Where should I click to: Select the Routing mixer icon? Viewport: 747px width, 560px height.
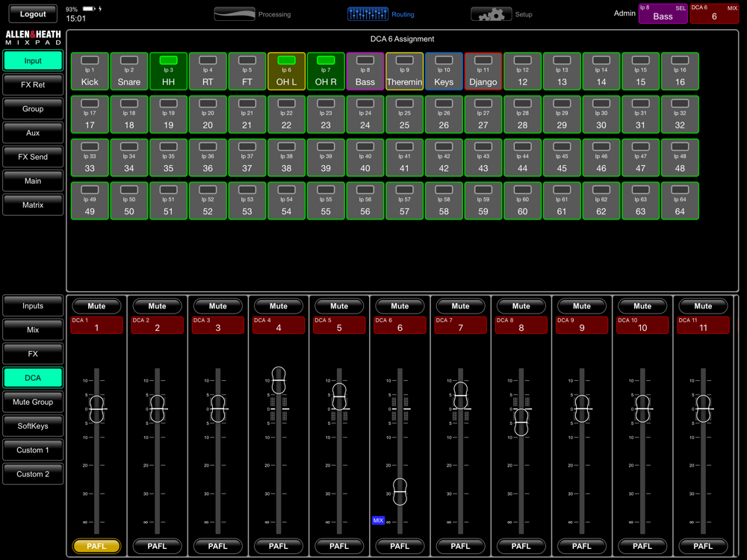[368, 14]
